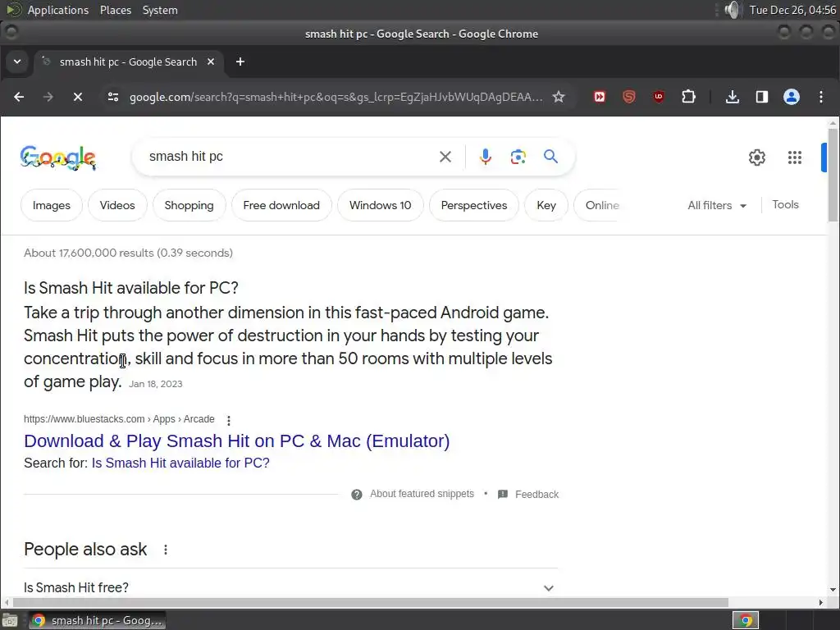This screenshot has width=840, height=630.
Task: Select Chrome window in the taskbar
Action: (97, 621)
